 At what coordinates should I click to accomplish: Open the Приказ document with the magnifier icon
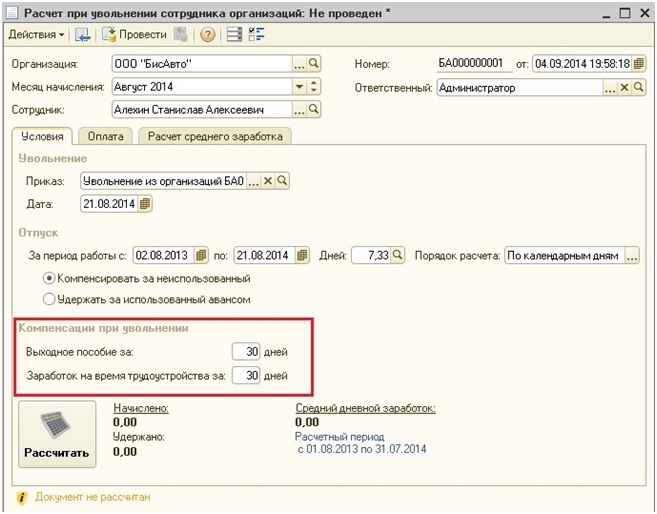point(282,181)
